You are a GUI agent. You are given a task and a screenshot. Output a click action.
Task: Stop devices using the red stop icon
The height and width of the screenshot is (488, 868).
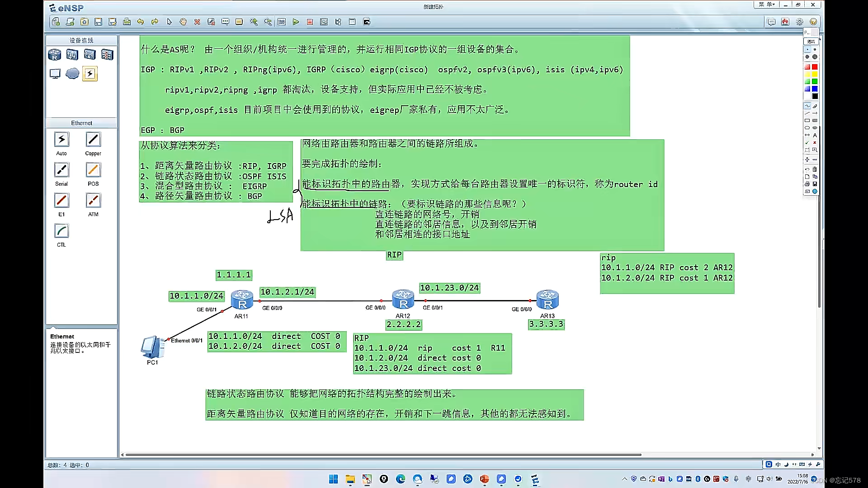tap(310, 22)
